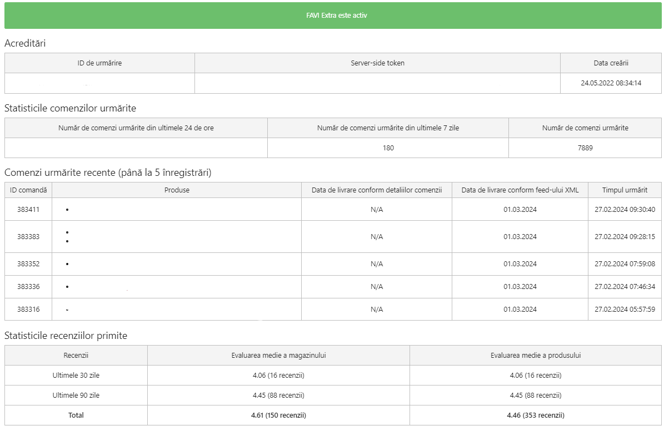
Task: Click total product rating 4.46 (353 recenzii)
Action: pos(535,415)
